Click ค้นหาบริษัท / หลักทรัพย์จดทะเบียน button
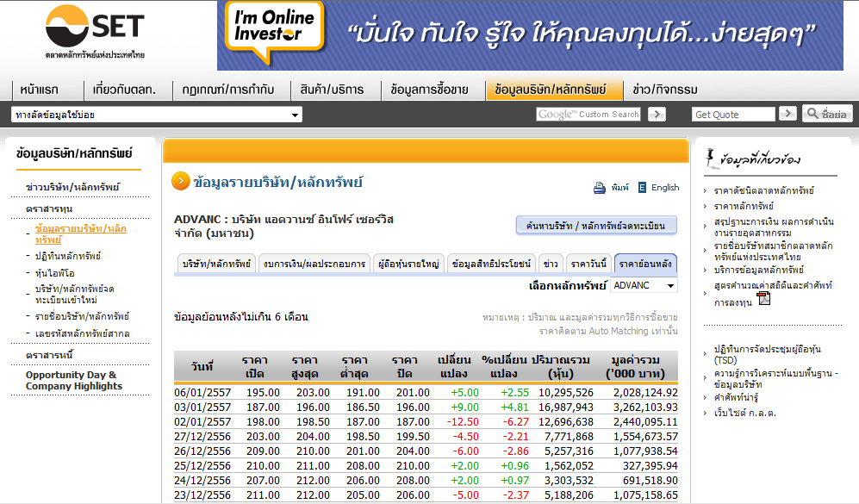The height and width of the screenshot is (504, 859). tap(596, 226)
